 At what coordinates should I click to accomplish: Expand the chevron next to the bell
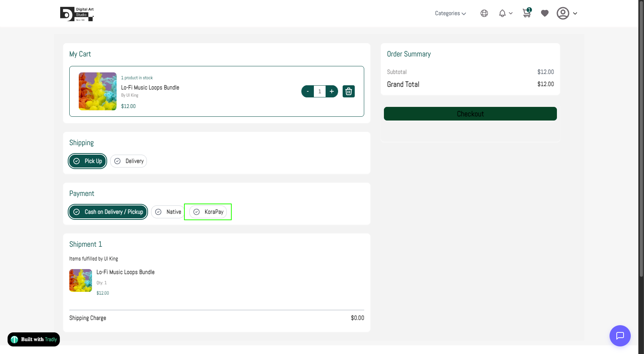tap(511, 13)
